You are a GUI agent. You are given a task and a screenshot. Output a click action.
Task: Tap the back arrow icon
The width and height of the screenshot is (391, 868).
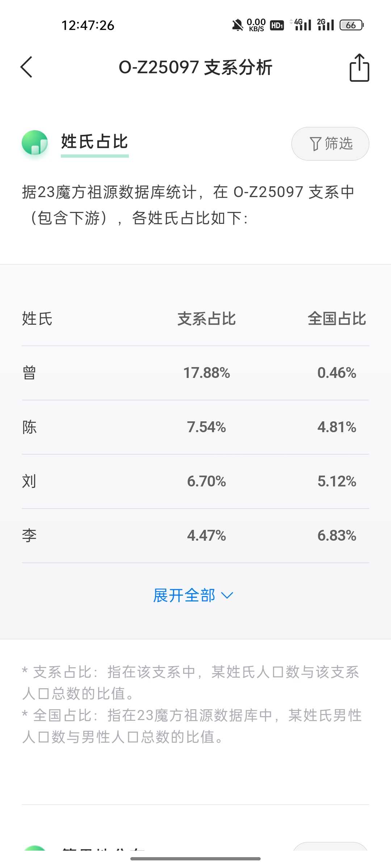pos(26,67)
